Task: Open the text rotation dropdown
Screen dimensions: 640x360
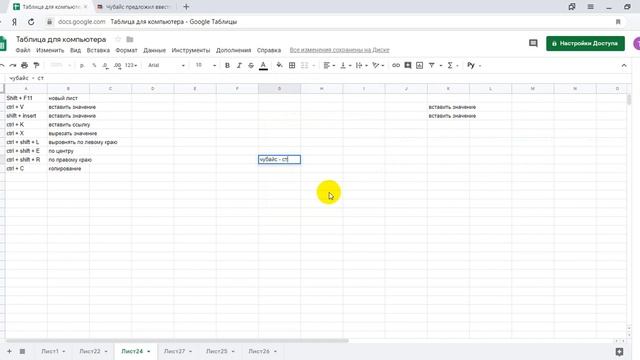Action: (378, 65)
